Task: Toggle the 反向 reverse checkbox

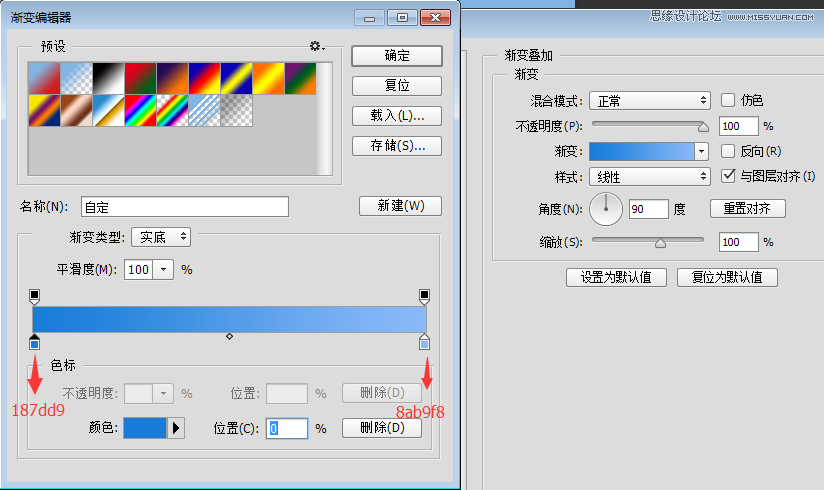Action: coord(728,151)
